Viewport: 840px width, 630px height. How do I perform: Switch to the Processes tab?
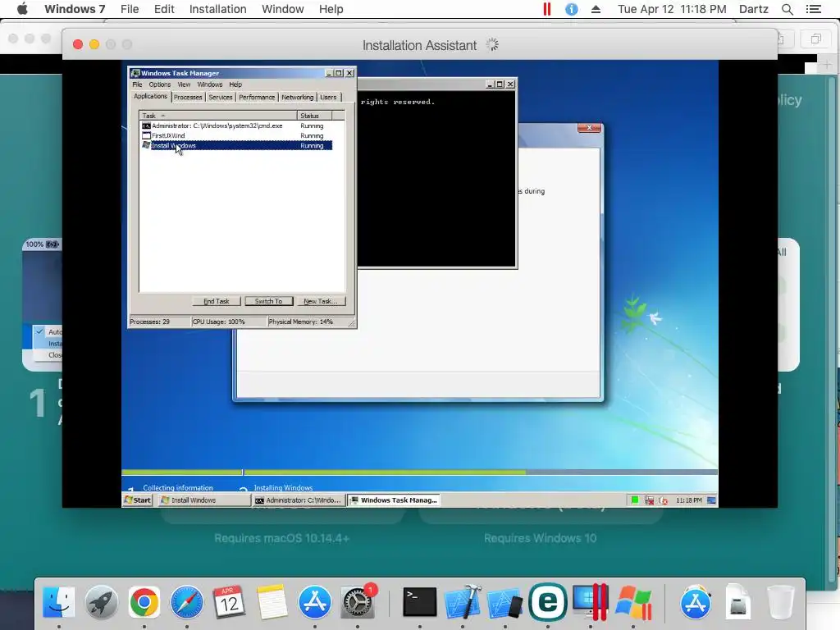click(x=188, y=97)
